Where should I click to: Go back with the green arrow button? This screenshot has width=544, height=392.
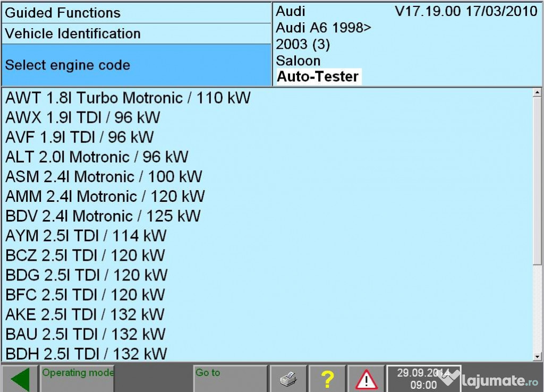point(20,379)
